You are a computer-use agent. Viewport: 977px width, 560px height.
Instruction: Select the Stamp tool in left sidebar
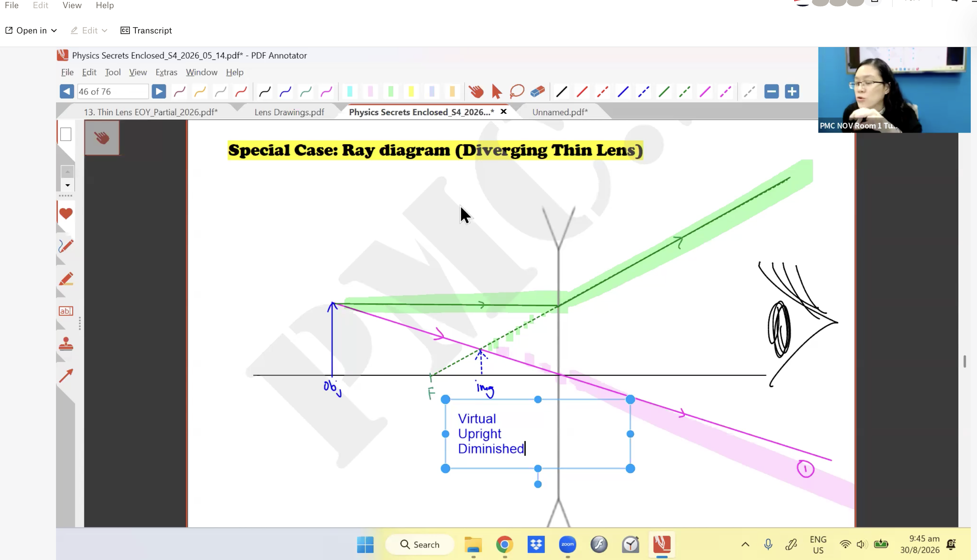tap(66, 344)
